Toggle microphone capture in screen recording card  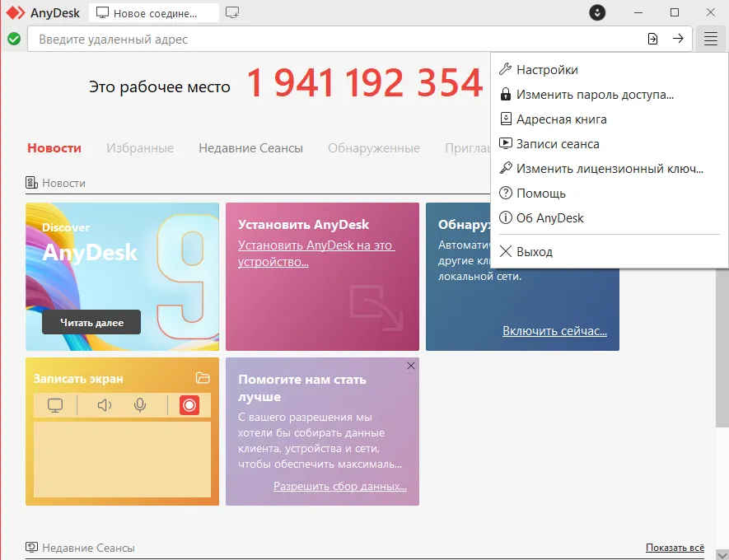[141, 405]
